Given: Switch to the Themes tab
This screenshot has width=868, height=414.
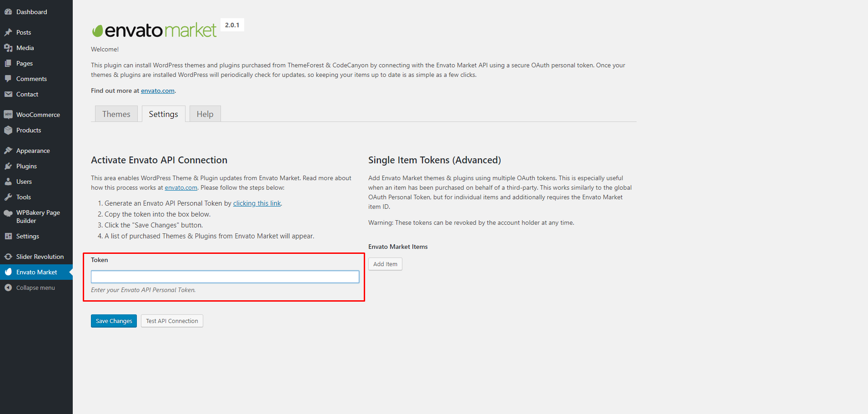Looking at the screenshot, I should coord(116,114).
